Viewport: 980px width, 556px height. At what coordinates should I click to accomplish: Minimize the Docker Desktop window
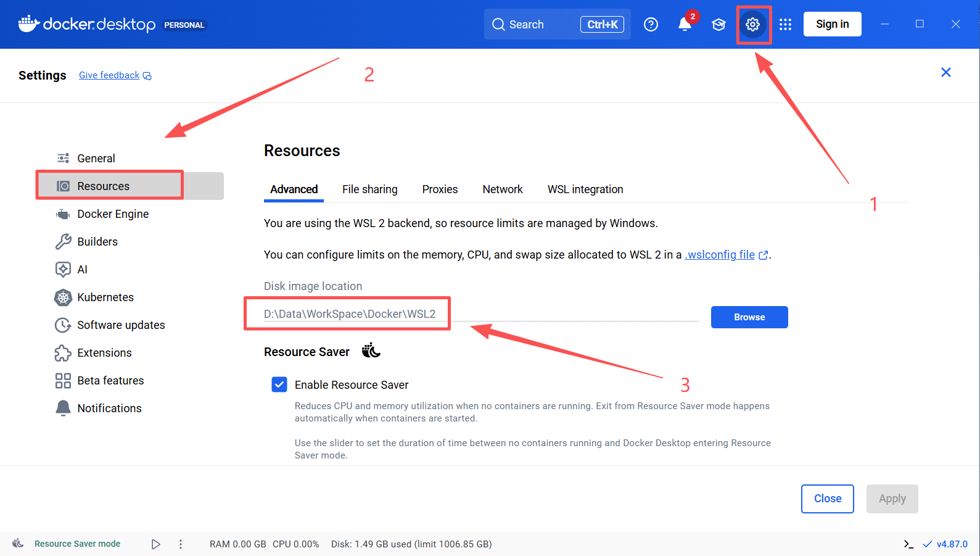tap(884, 24)
